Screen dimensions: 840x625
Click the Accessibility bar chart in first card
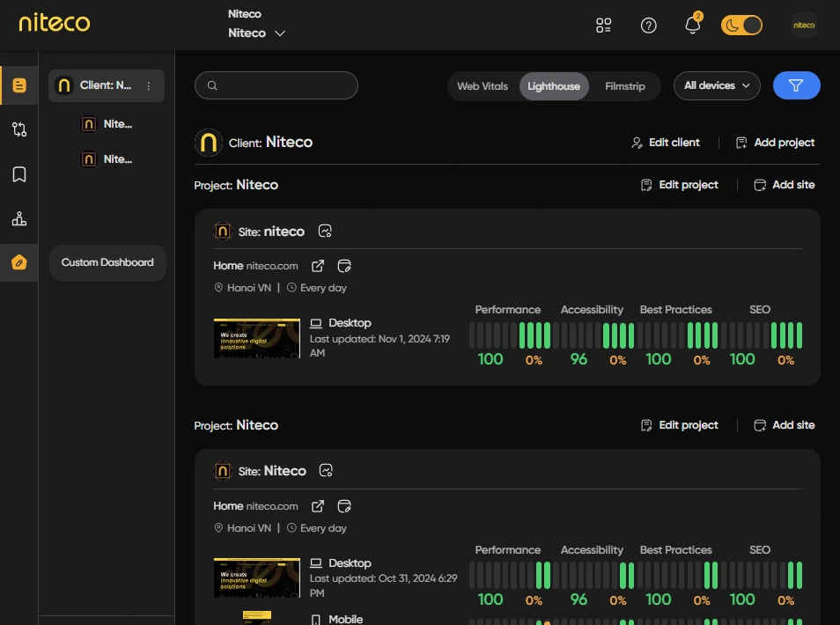pos(593,335)
